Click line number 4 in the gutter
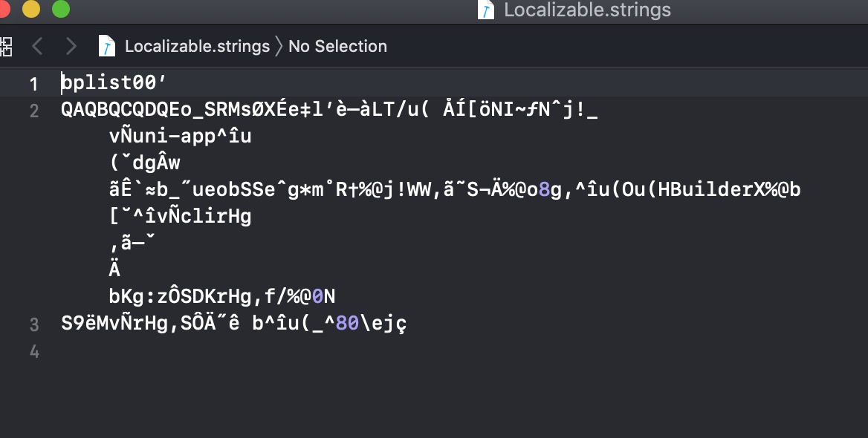The width and height of the screenshot is (868, 438). coord(33,351)
